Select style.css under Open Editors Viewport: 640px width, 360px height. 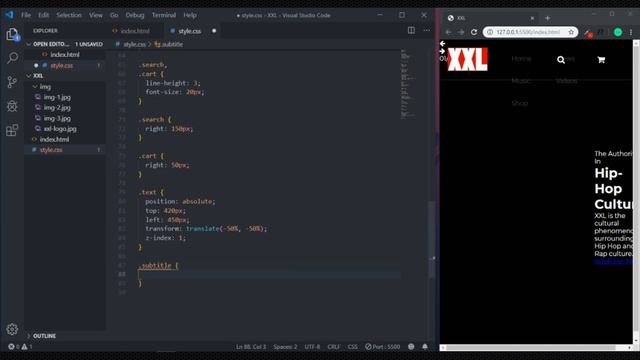click(x=64, y=65)
